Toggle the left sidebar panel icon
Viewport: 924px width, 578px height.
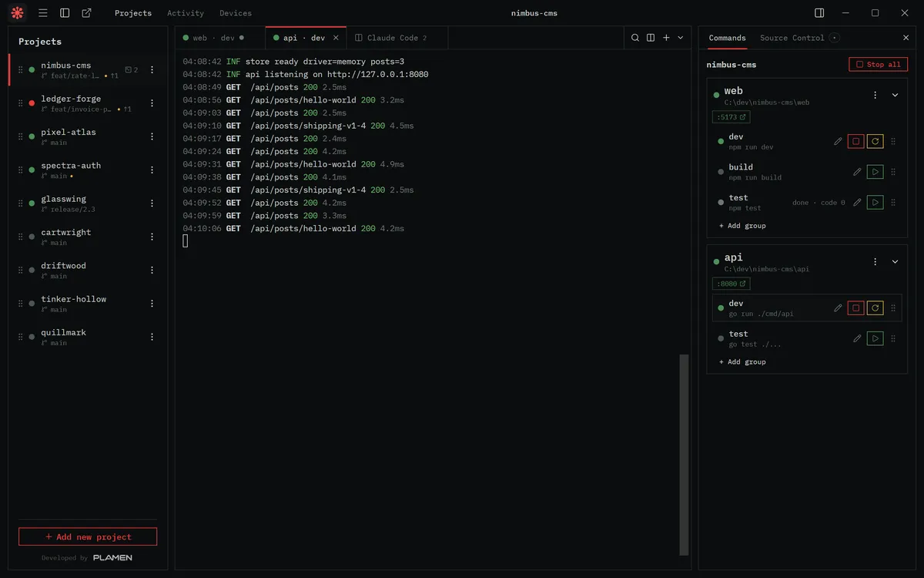tap(65, 13)
